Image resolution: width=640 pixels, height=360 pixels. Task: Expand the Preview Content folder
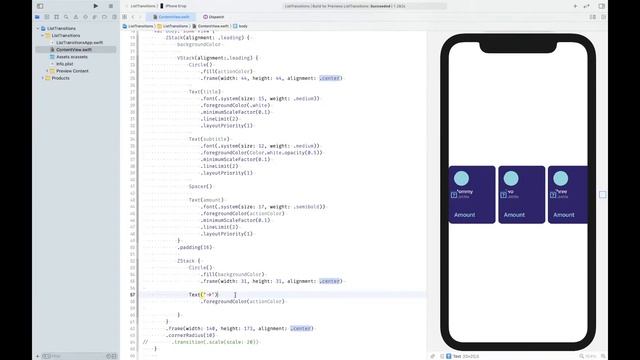tap(47, 71)
